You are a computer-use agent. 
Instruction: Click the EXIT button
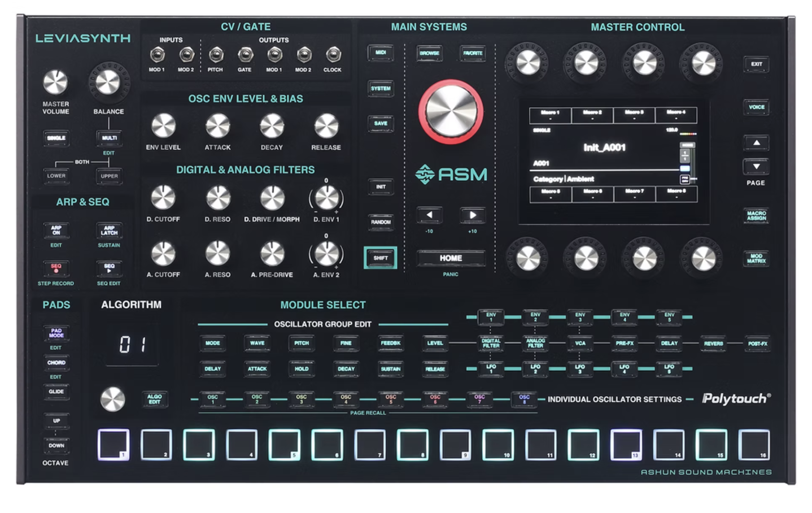(x=756, y=64)
